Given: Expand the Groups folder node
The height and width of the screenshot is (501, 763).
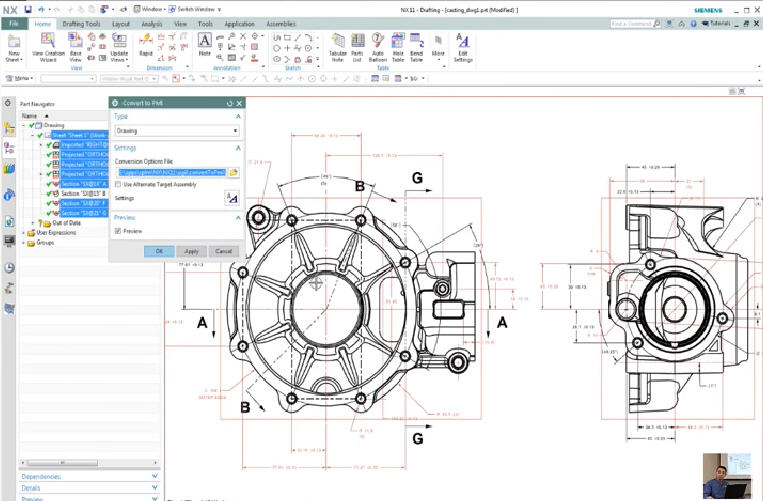Looking at the screenshot, I should pos(23,243).
